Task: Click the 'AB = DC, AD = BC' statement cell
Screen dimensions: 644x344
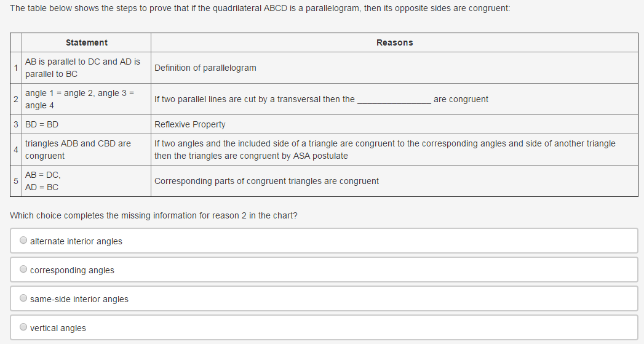Action: [86, 182]
